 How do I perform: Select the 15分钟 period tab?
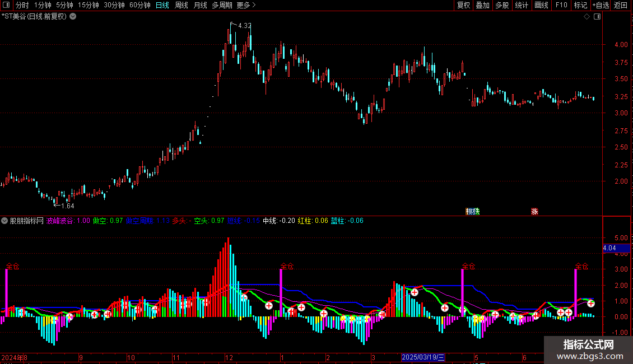89,5
